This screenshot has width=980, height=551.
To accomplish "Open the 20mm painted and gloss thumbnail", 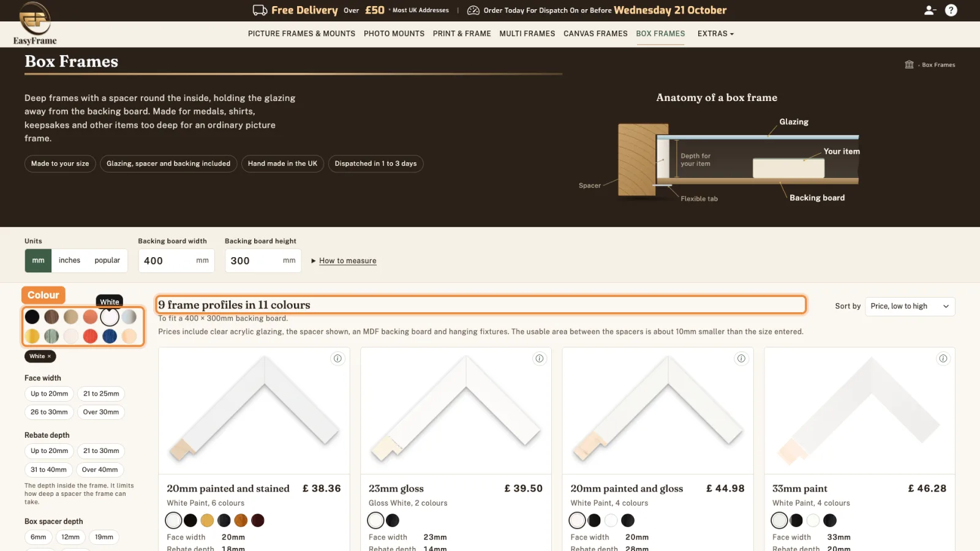I will coord(658,411).
